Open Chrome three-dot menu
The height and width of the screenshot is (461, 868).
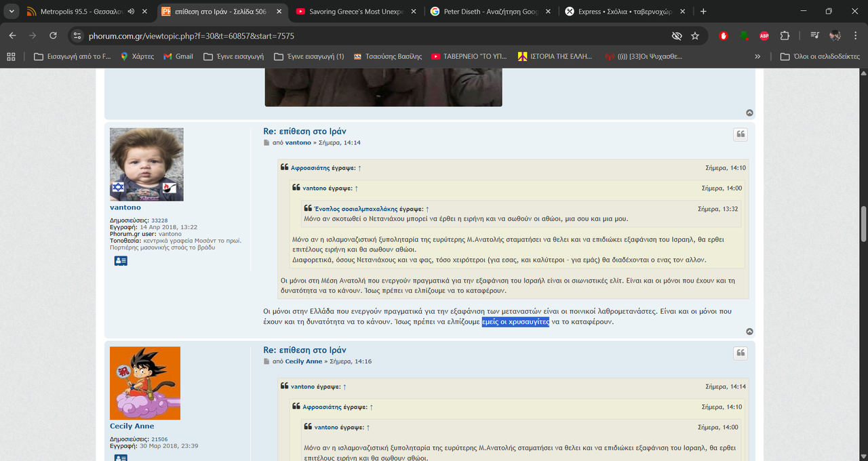pos(854,35)
